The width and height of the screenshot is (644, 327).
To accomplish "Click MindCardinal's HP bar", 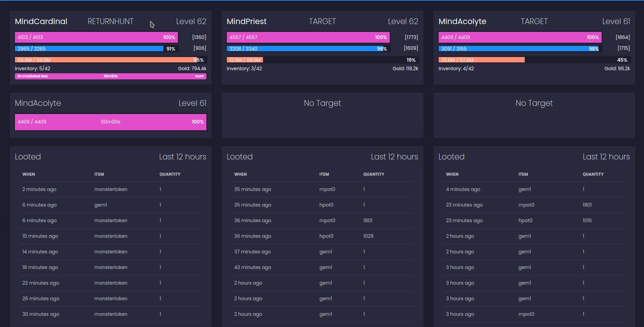I will point(96,37).
